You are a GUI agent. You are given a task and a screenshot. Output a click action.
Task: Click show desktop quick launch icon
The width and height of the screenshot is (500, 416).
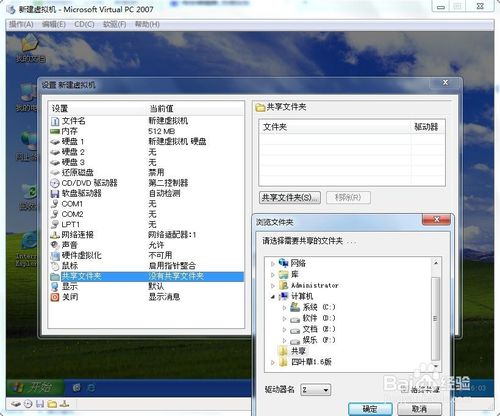(x=77, y=388)
